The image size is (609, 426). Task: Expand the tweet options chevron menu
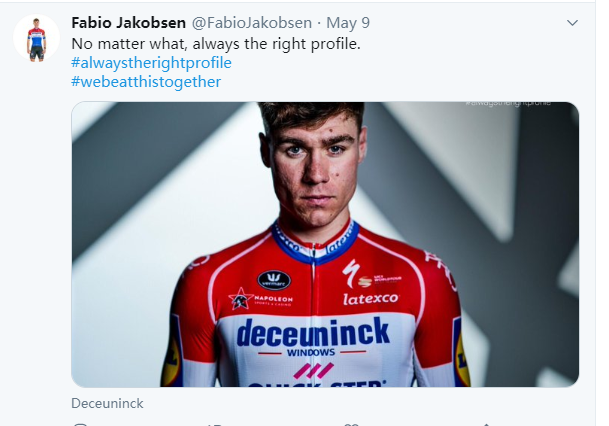(572, 22)
